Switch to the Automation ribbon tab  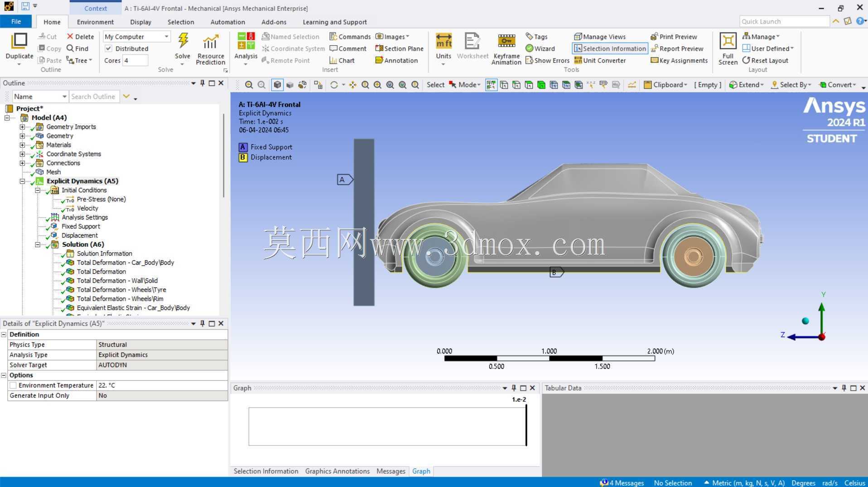(227, 22)
